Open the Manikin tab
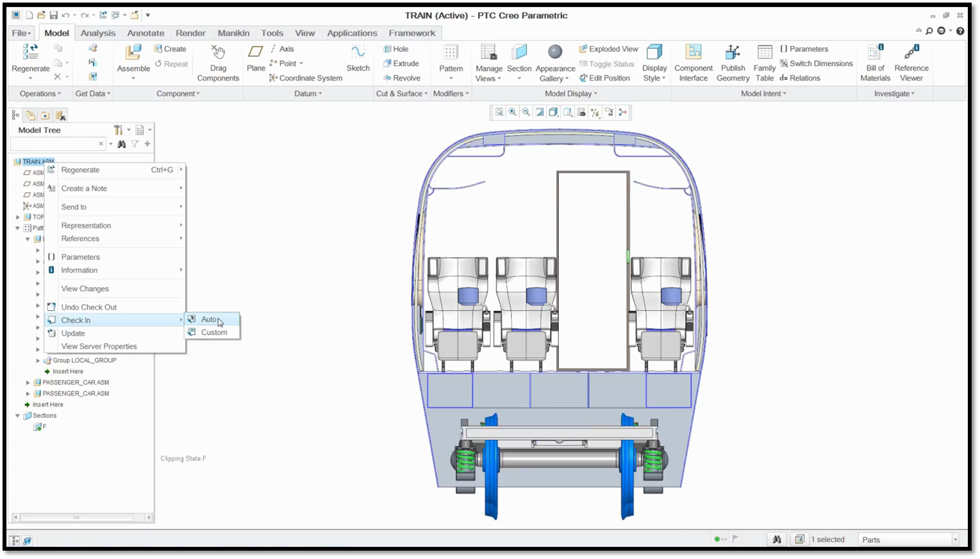This screenshot has height=559, width=980. [x=233, y=33]
